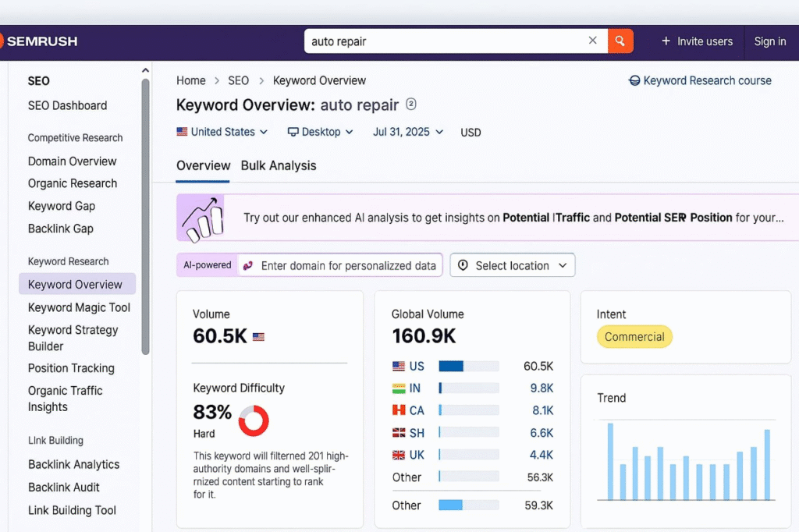799x532 pixels.
Task: Open Backlink Analytics in sidebar
Action: (74, 464)
